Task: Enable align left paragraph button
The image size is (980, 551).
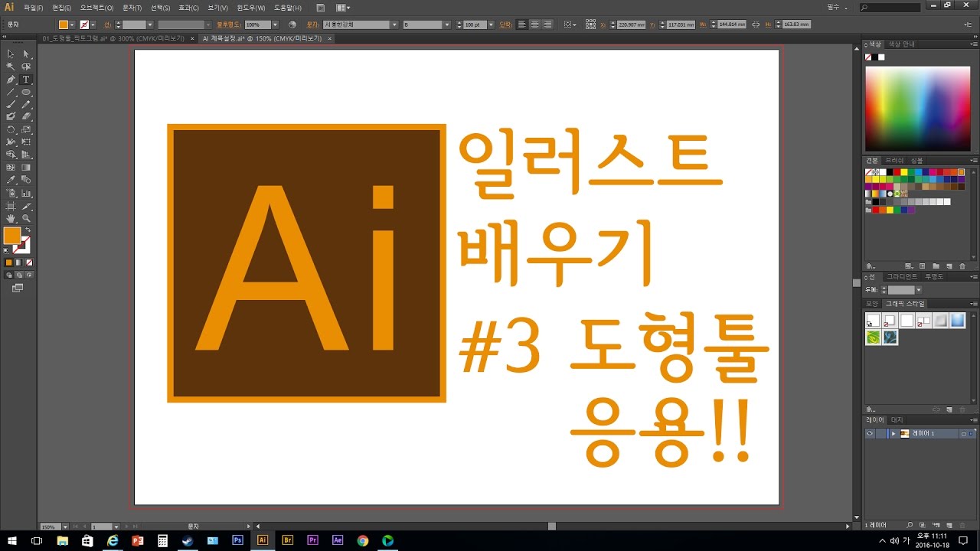Action: coord(522,24)
